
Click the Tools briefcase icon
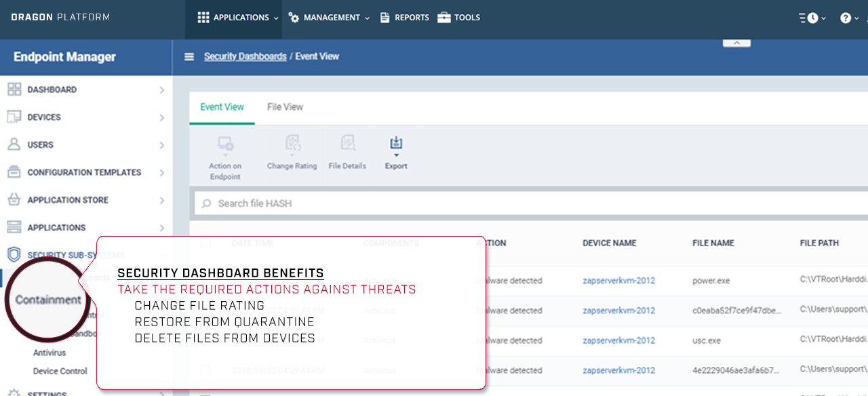[x=444, y=18]
